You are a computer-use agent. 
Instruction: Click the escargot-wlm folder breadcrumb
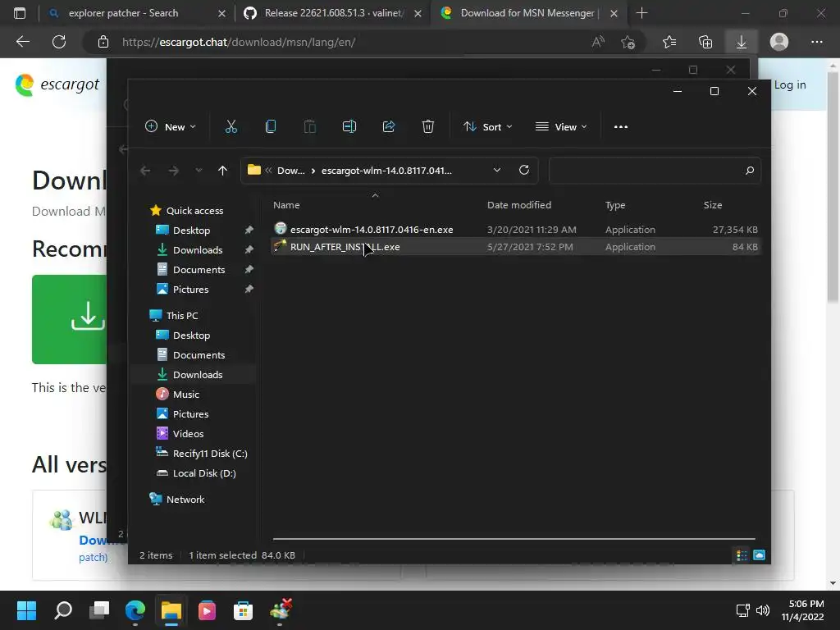tap(386, 171)
